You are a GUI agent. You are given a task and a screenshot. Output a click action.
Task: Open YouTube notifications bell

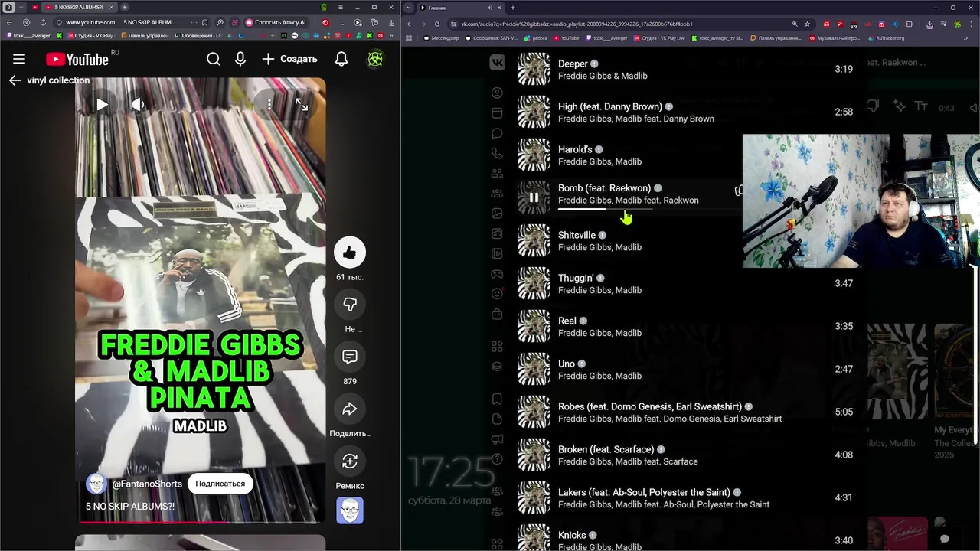tap(341, 59)
